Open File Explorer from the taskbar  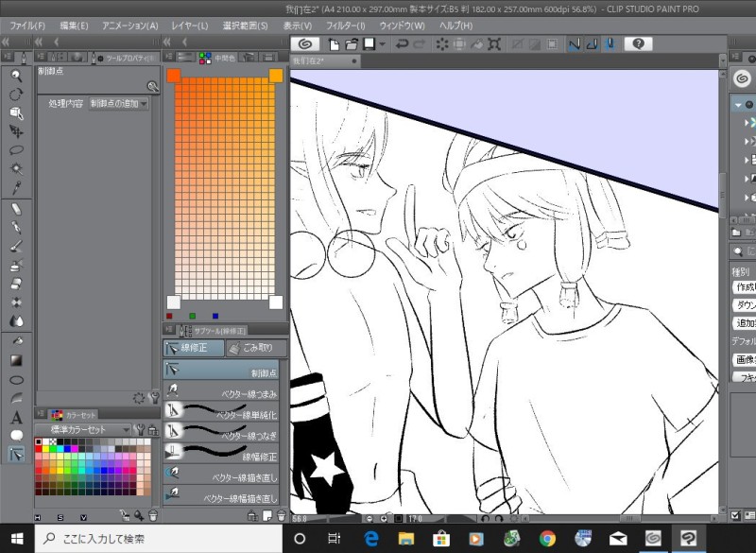click(405, 538)
